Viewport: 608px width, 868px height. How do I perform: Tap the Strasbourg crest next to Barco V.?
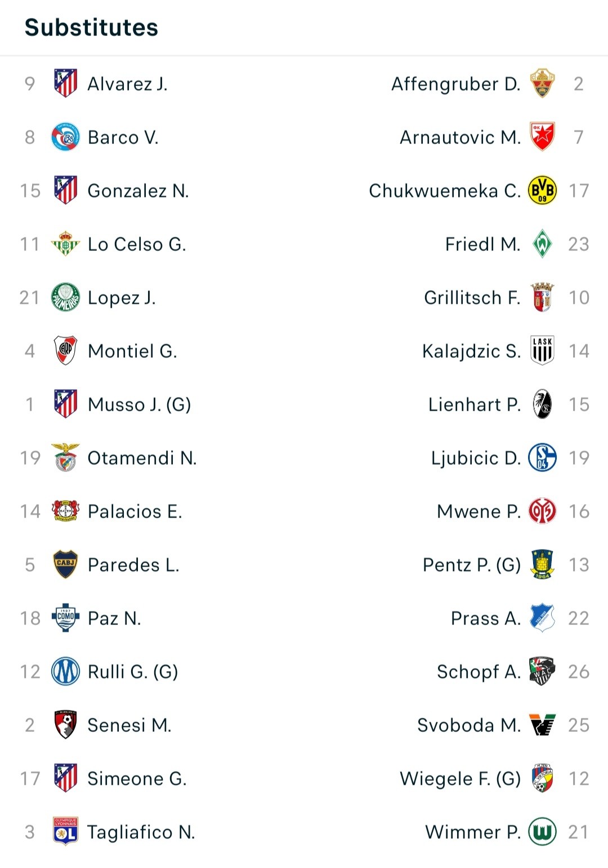(x=65, y=137)
